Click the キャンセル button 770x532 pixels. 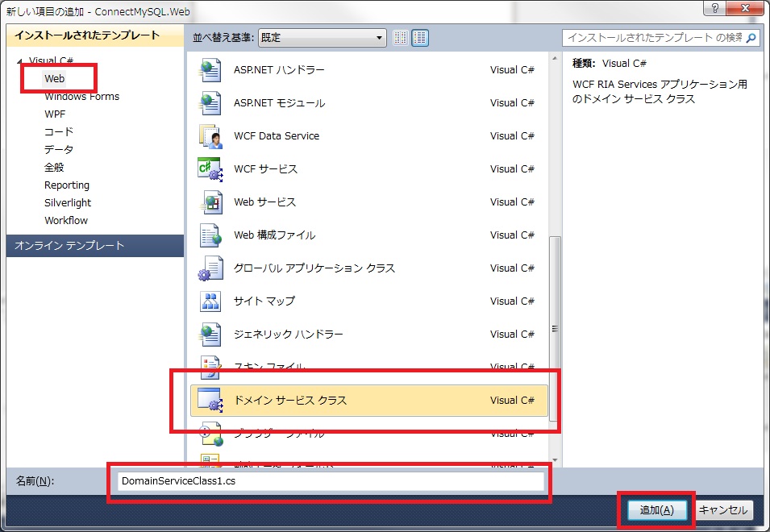click(723, 510)
